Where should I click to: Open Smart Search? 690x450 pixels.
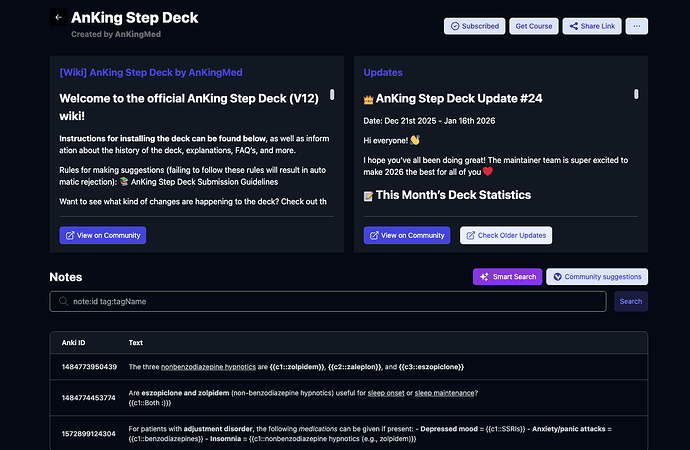pyautogui.click(x=505, y=276)
